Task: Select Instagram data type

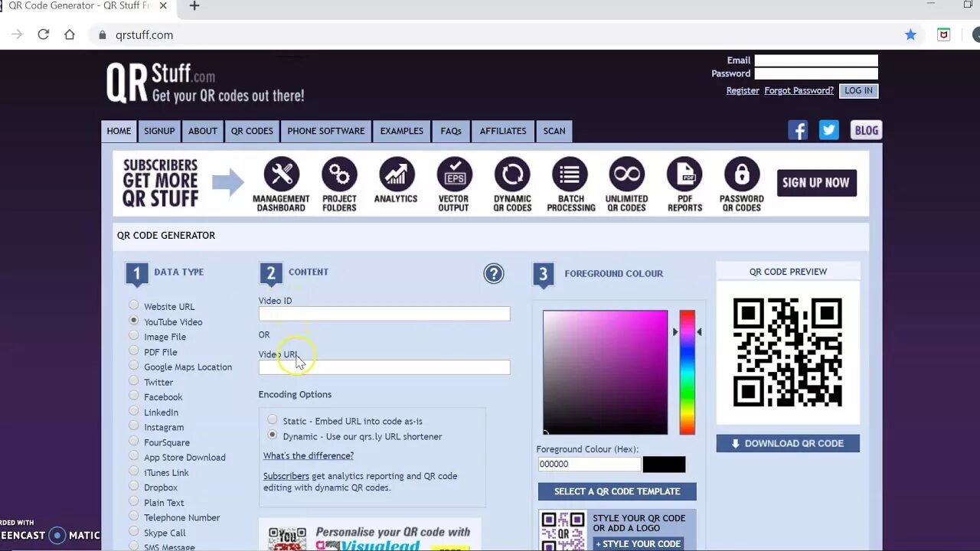Action: 134,425
